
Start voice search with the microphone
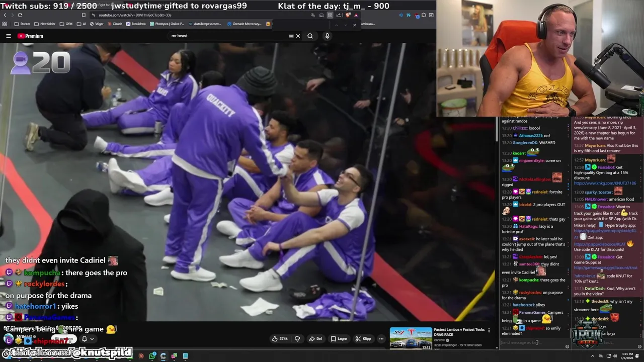(327, 36)
